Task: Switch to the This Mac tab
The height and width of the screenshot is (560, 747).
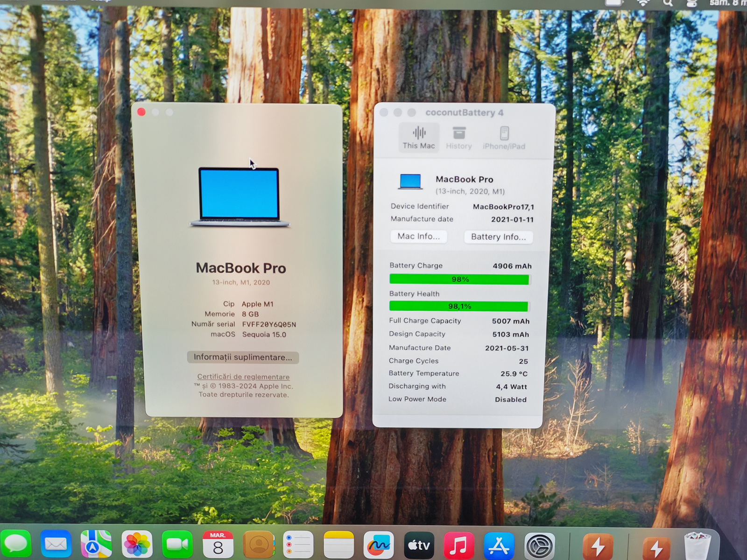Action: click(x=419, y=138)
